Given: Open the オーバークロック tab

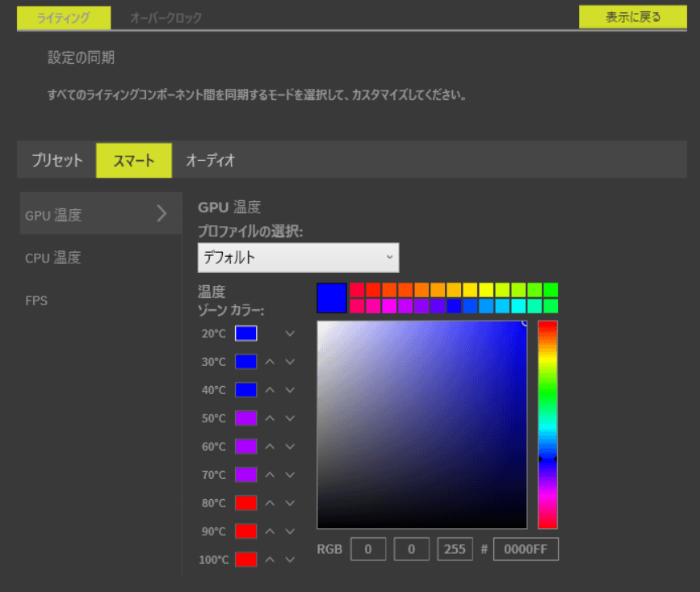Looking at the screenshot, I should click(x=166, y=18).
